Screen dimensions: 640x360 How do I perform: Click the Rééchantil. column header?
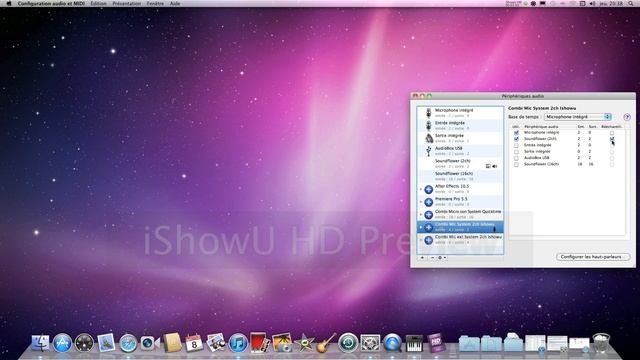click(x=611, y=127)
